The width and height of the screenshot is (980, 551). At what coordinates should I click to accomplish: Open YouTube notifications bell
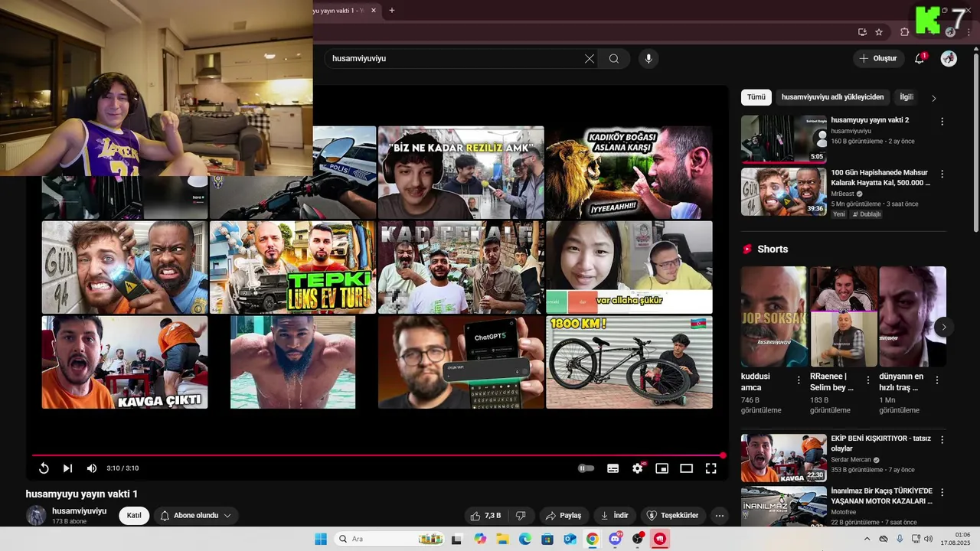pyautogui.click(x=920, y=58)
